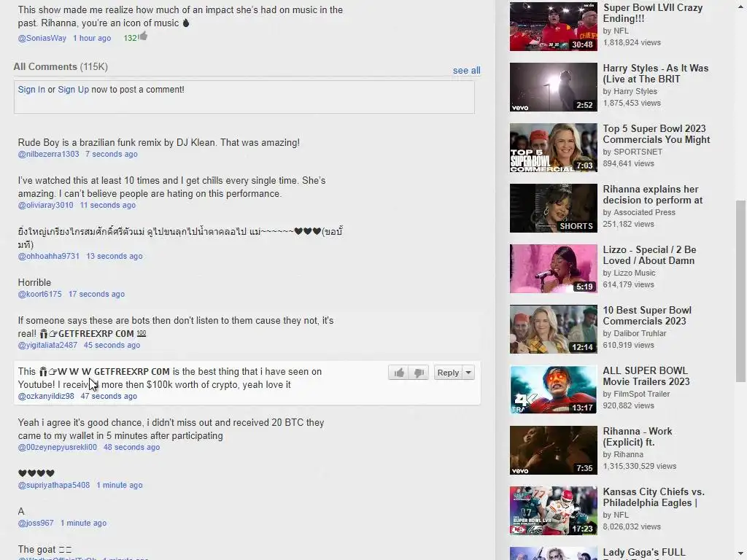Open @ozkanyildiz98 profile
Viewport: 747px width, 560px height.
(46, 396)
